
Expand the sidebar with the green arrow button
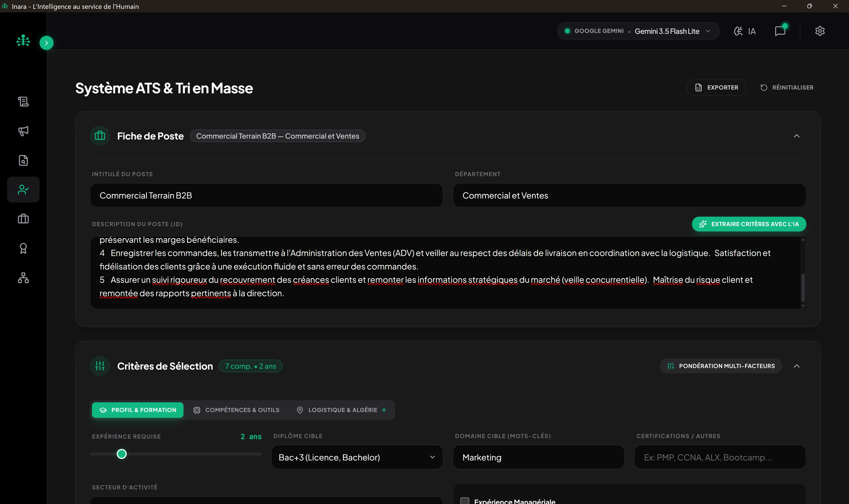pos(46,43)
